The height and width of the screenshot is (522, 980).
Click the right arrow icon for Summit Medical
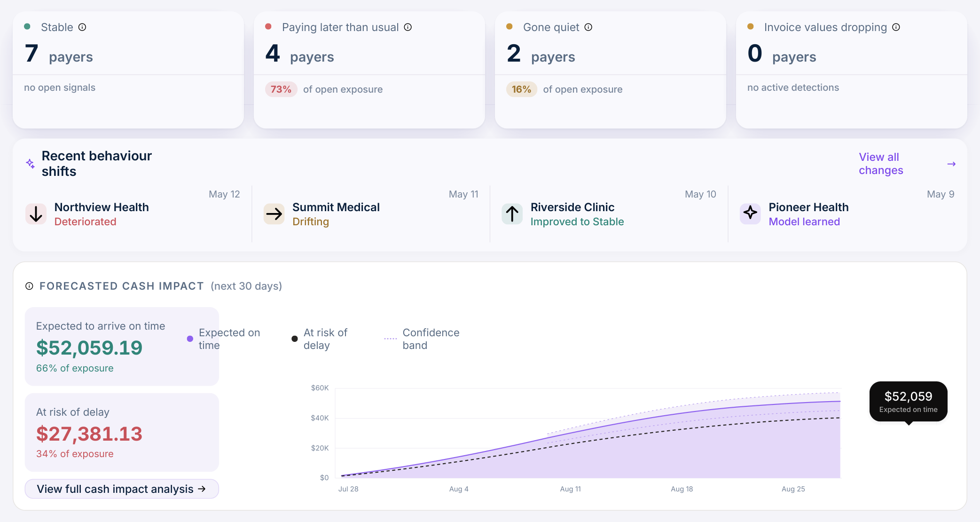coord(274,214)
